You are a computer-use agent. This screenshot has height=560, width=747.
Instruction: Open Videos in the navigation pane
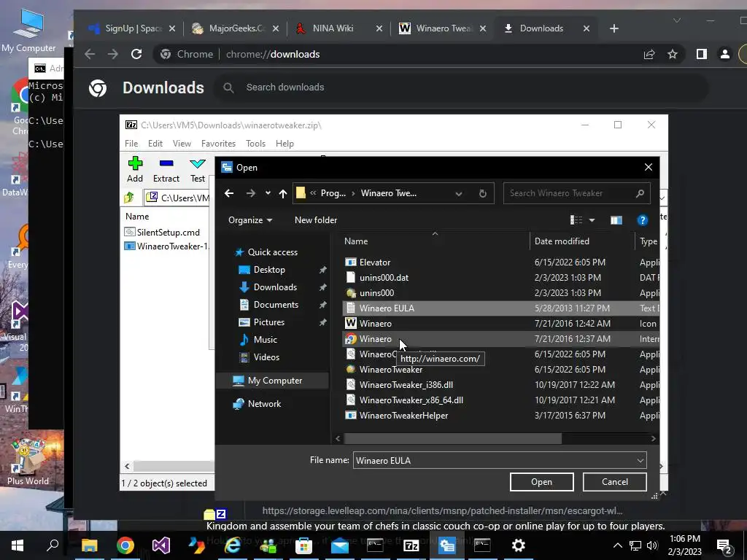coord(266,357)
